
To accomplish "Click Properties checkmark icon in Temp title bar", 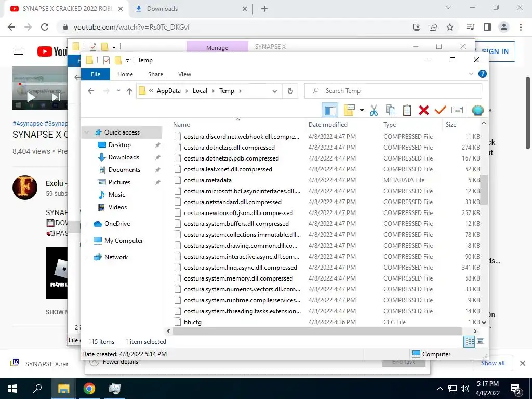I will pyautogui.click(x=106, y=60).
